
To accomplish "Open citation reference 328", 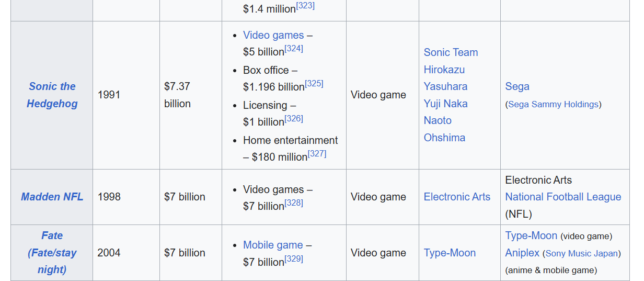I will [x=294, y=203].
